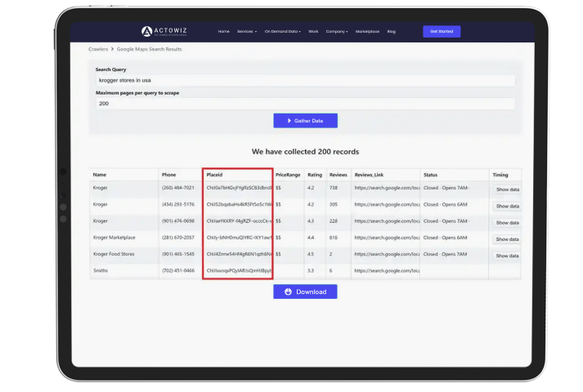This screenshot has width=583, height=392.
Task: Click the Reviews_Link column header
Action: point(369,175)
